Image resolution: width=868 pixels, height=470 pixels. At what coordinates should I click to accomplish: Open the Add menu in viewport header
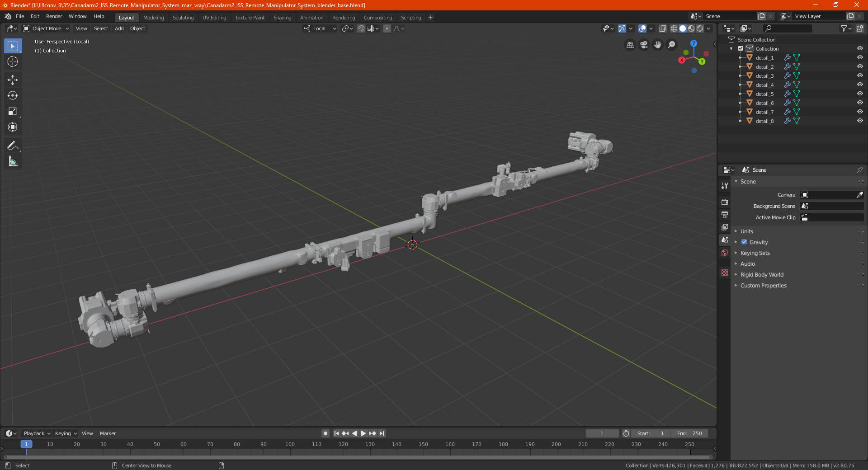coord(119,28)
